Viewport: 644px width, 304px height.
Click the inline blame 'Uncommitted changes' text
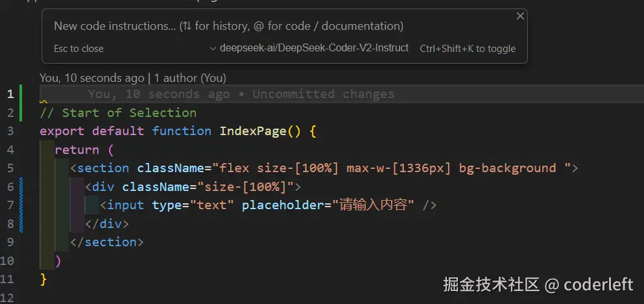[x=323, y=94]
